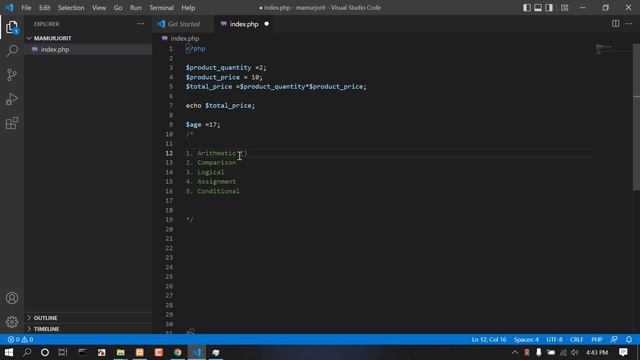Click line number 12 in gutter
The width and height of the screenshot is (640, 360).
(169, 153)
